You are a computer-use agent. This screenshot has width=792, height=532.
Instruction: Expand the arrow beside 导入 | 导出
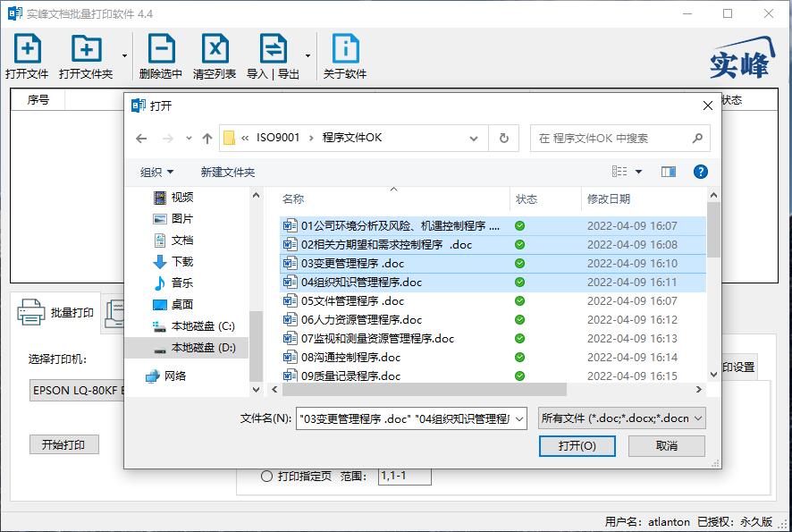(x=308, y=55)
